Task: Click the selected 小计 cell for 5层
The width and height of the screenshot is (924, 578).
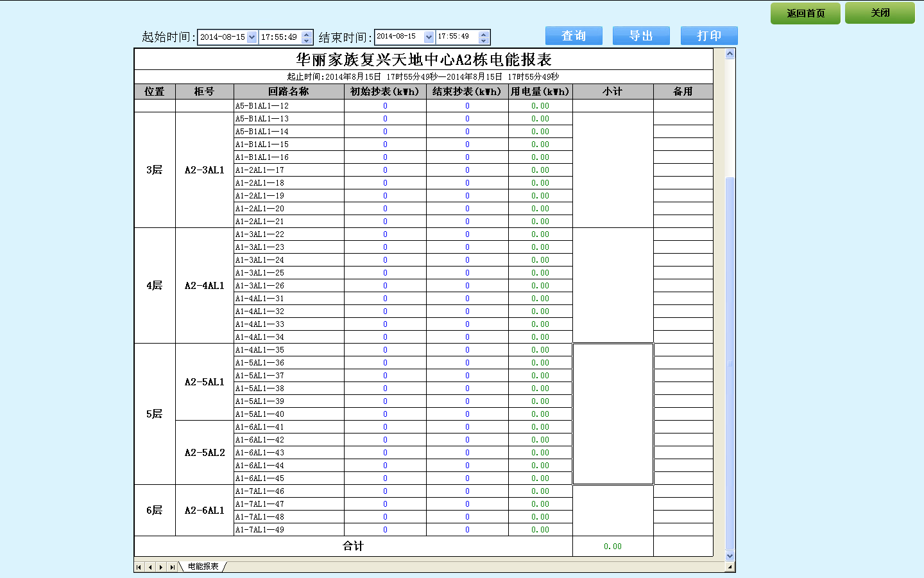Action: click(613, 414)
